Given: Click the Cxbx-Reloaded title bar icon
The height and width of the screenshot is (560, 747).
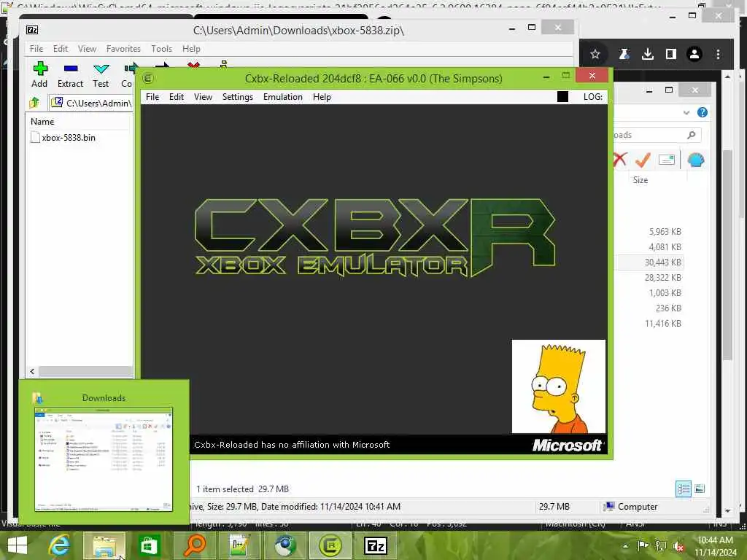Looking at the screenshot, I should (147, 78).
